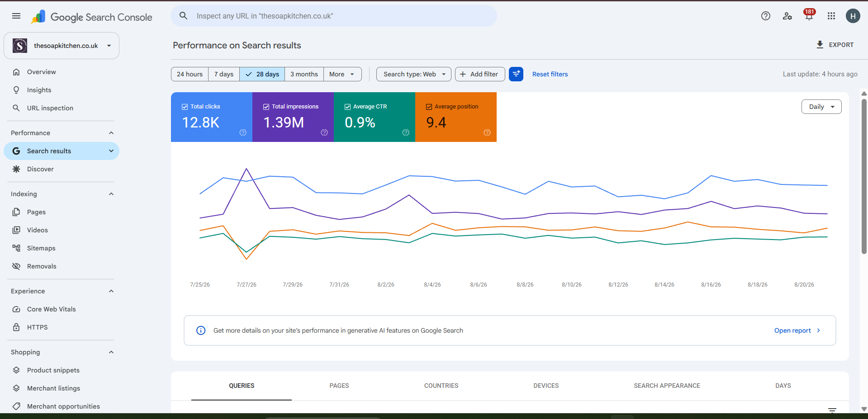Screen dimensions: 868x419
Task: Click the Google Search Console logo
Action: (91, 17)
